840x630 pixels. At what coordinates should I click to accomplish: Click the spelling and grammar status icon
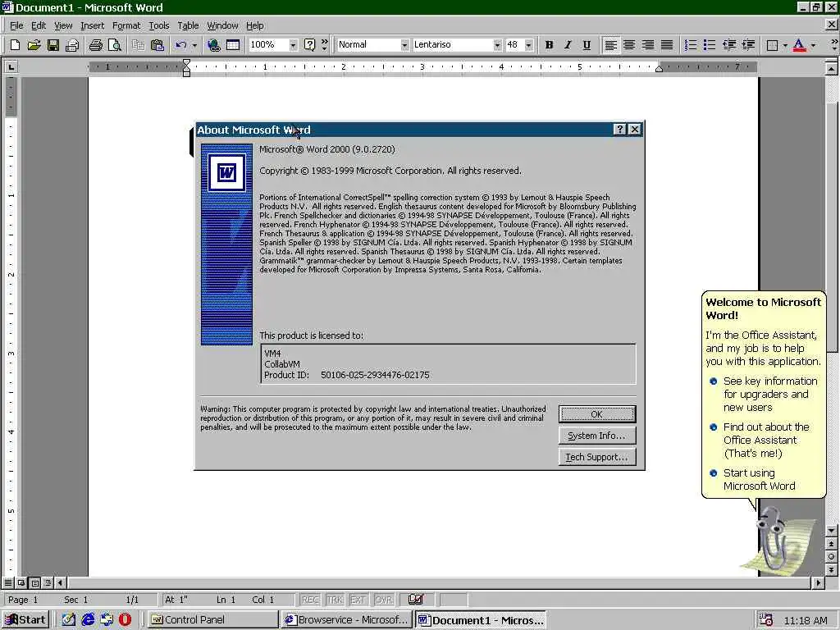tap(416, 600)
